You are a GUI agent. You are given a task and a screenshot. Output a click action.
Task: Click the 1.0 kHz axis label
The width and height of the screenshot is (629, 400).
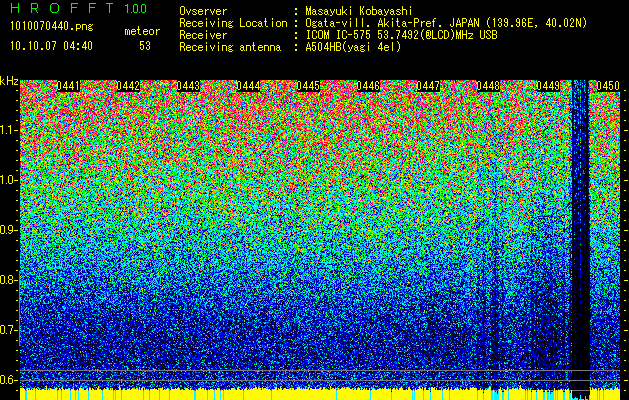coord(9,180)
